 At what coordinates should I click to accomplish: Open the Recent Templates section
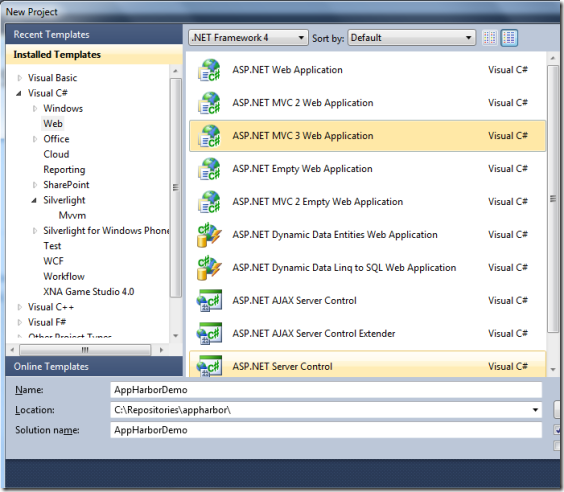94,35
